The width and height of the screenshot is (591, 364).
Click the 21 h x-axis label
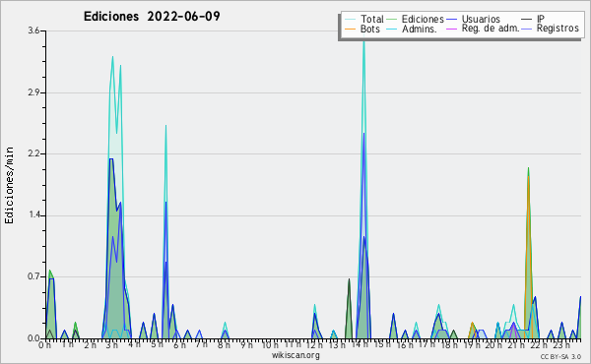(x=515, y=344)
